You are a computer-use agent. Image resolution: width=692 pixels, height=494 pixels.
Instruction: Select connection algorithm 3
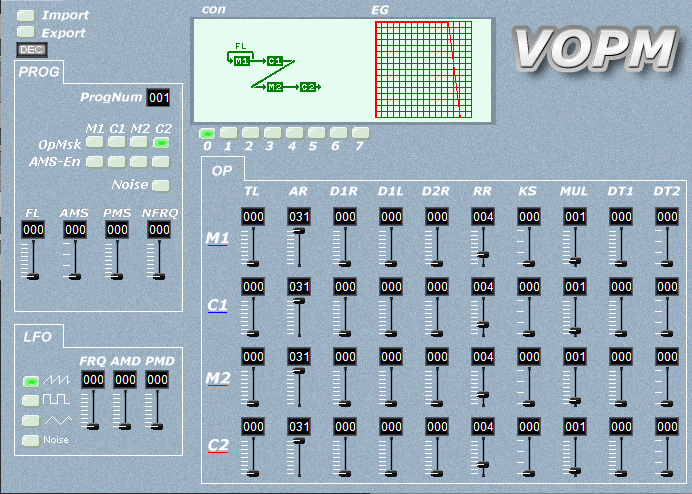click(273, 133)
